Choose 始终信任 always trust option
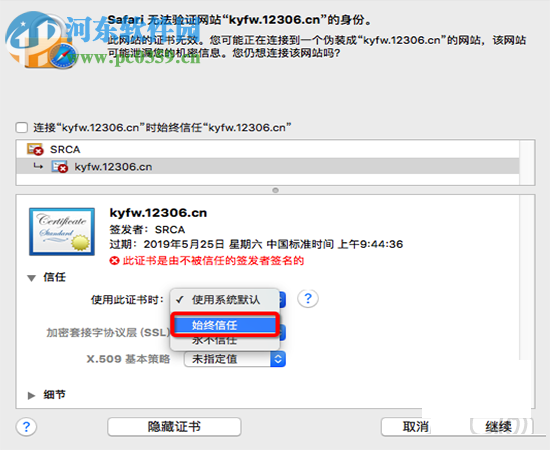 tap(225, 325)
